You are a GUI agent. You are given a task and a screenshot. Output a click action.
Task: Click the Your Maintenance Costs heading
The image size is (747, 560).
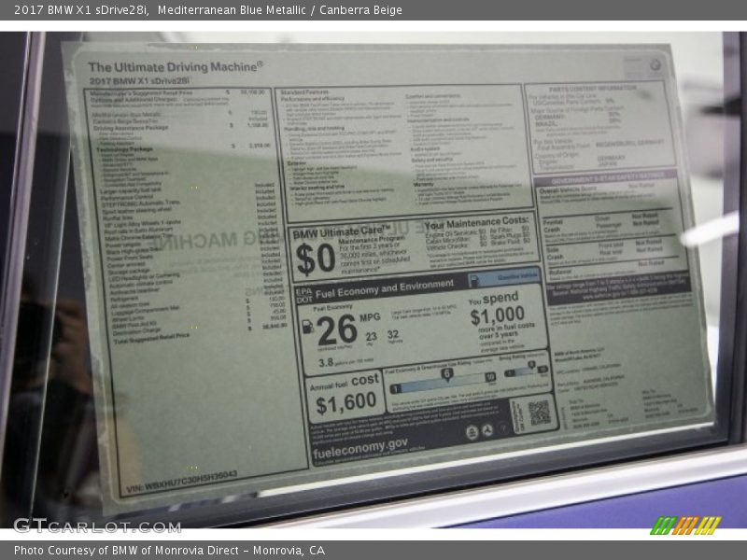[x=476, y=222]
